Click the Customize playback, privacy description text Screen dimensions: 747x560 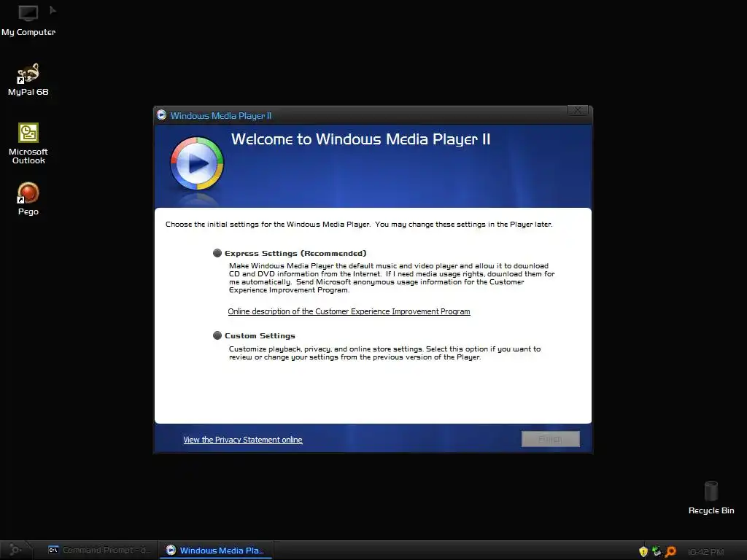[384, 353]
